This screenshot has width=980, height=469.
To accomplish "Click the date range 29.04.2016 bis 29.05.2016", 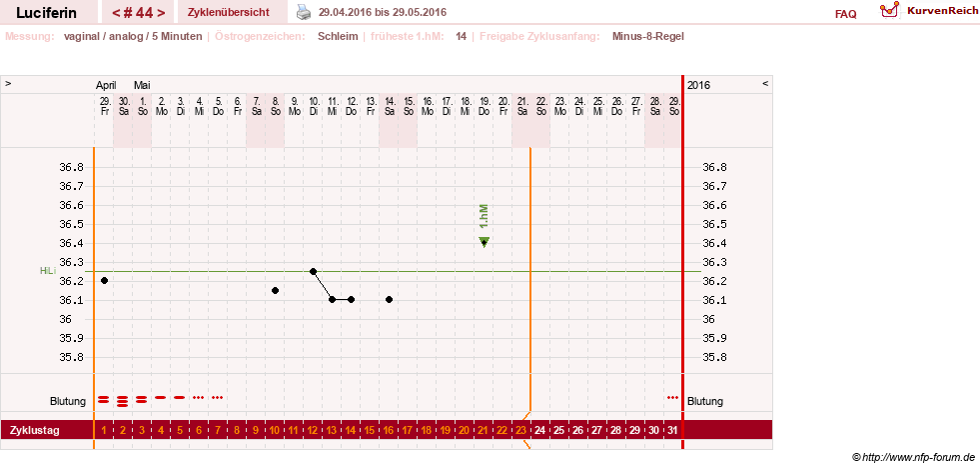I will tap(383, 13).
